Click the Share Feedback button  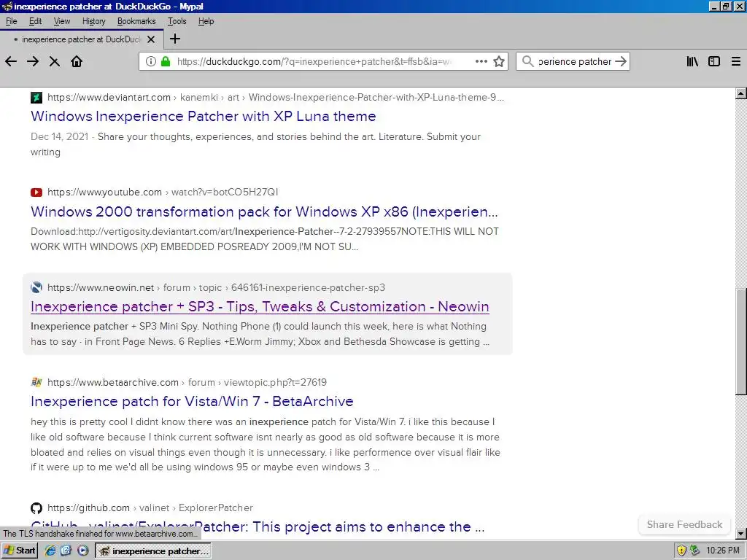(684, 525)
